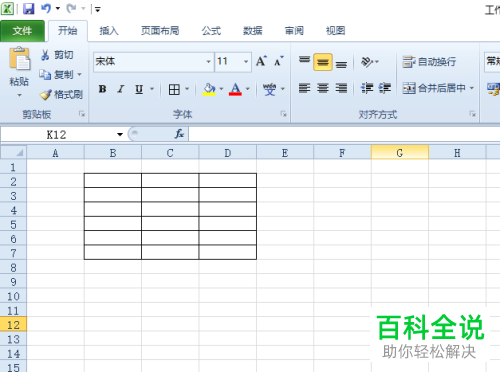Click 合并后居中 merge and center
This screenshot has width=500, height=372.
tap(434, 88)
